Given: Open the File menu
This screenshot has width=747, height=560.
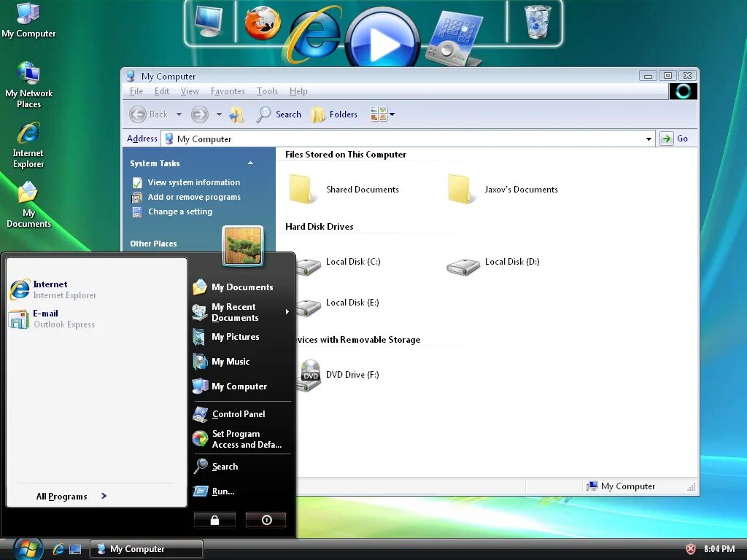Looking at the screenshot, I should click(x=136, y=91).
